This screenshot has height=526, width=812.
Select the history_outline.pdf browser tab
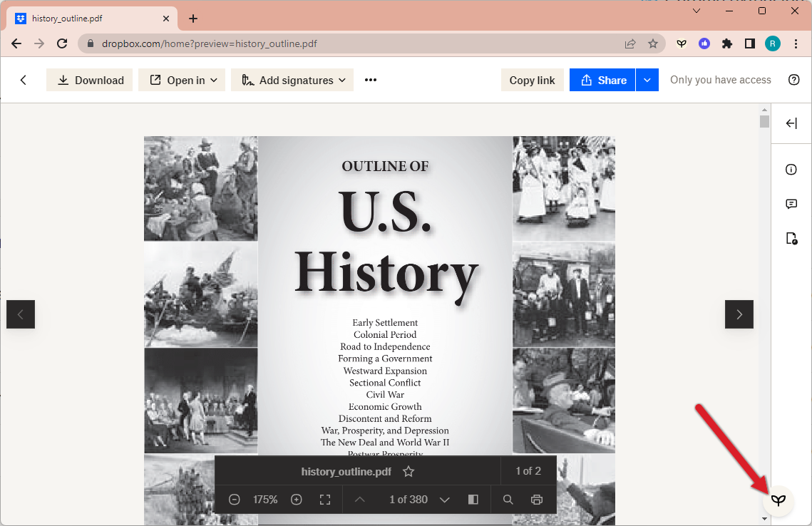pyautogui.click(x=93, y=19)
